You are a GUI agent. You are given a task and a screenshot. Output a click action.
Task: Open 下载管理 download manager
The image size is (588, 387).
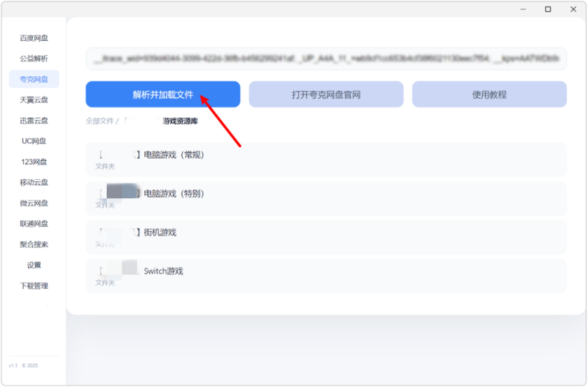coord(34,285)
